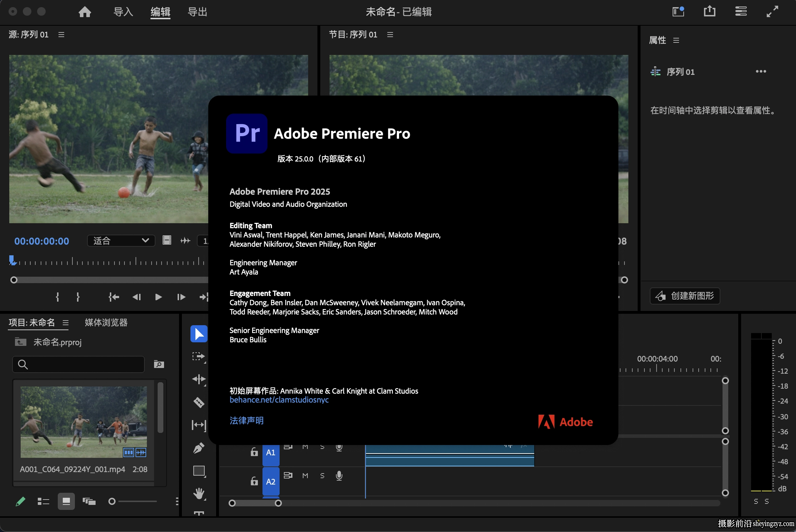The height and width of the screenshot is (532, 796).
Task: Click the source timecode 00:00:00:00
Action: coord(42,241)
